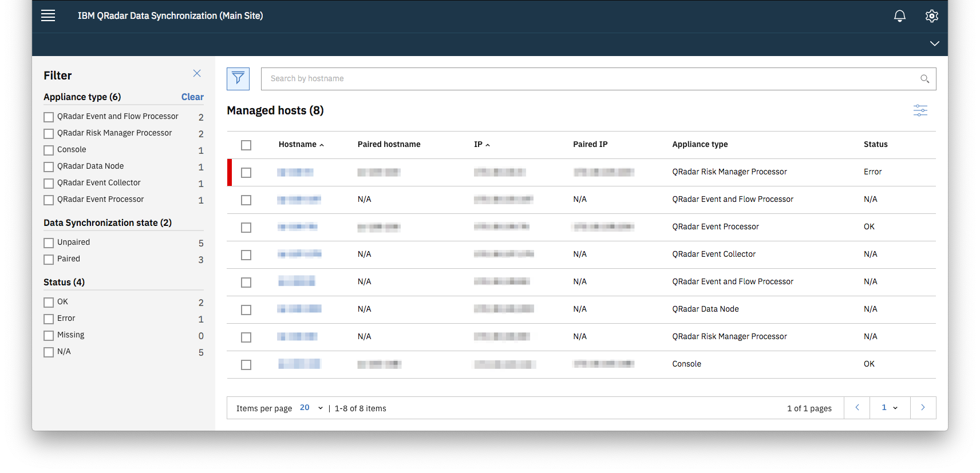
Task: Click the Managed hosts (8) heading
Action: point(275,110)
